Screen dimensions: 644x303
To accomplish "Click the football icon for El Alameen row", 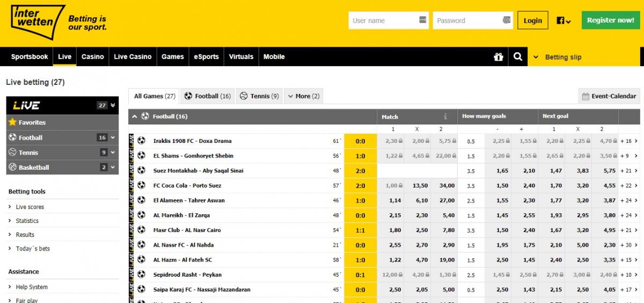I will click(x=141, y=200).
